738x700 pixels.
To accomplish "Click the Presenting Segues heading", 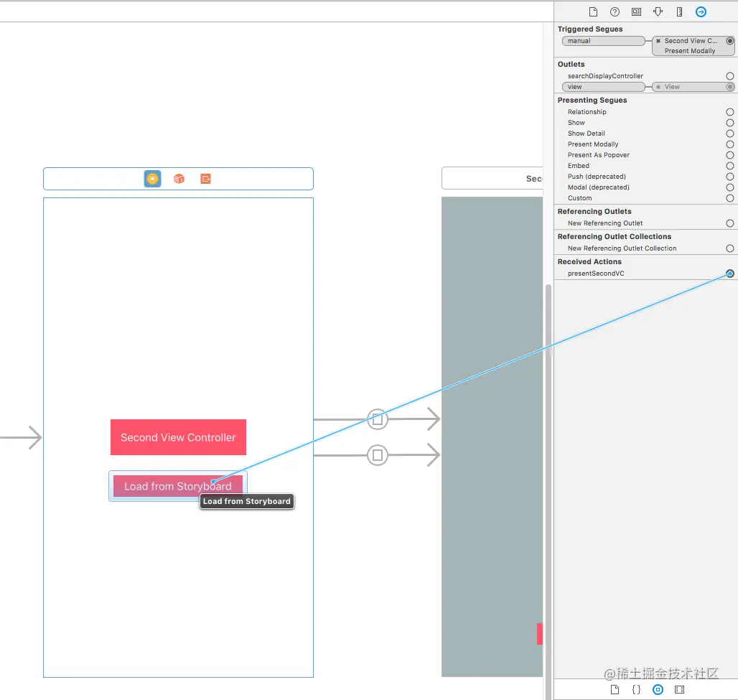I will click(x=592, y=101).
